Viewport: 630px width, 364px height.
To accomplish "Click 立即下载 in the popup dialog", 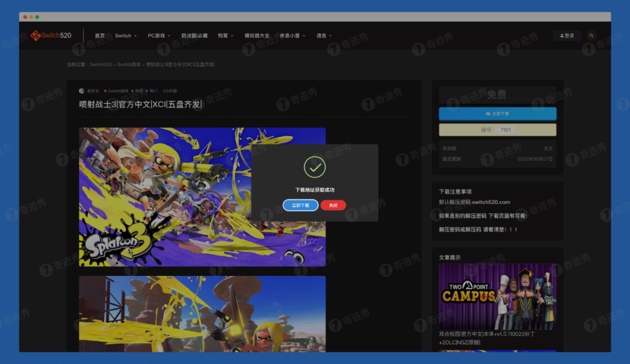I will [300, 205].
